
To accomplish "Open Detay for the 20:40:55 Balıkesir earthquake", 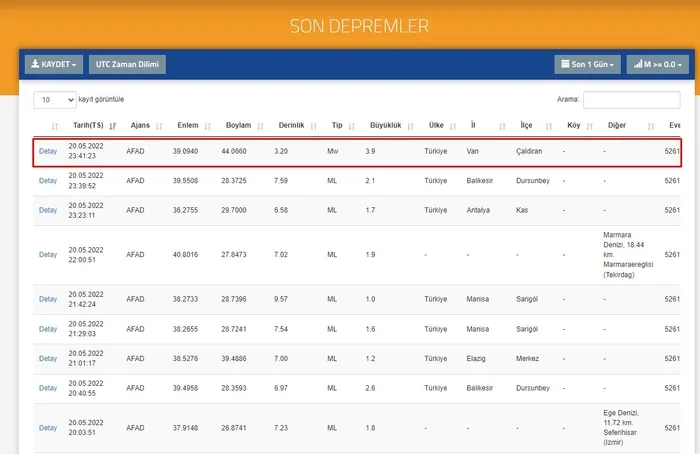I will (48, 388).
